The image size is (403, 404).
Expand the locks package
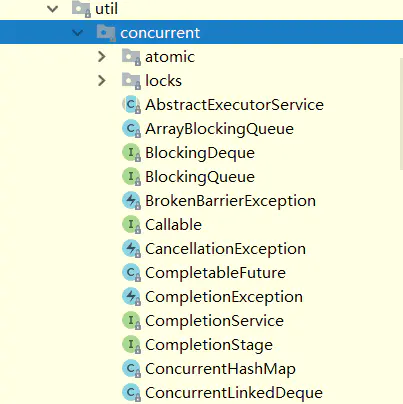tap(102, 81)
